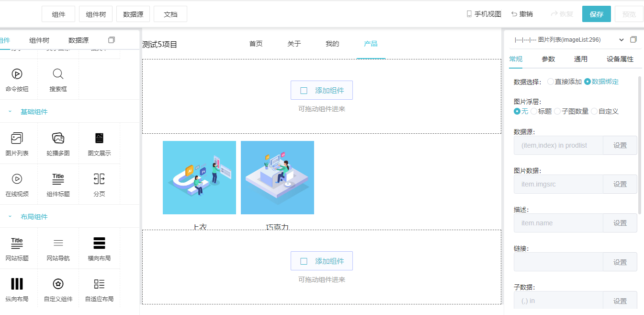The image size is (644, 315).
Task: Select the 分页 component icon
Action: (99, 179)
